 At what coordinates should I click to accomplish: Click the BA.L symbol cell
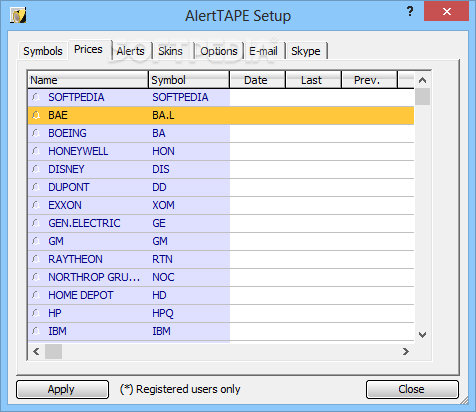pyautogui.click(x=189, y=115)
